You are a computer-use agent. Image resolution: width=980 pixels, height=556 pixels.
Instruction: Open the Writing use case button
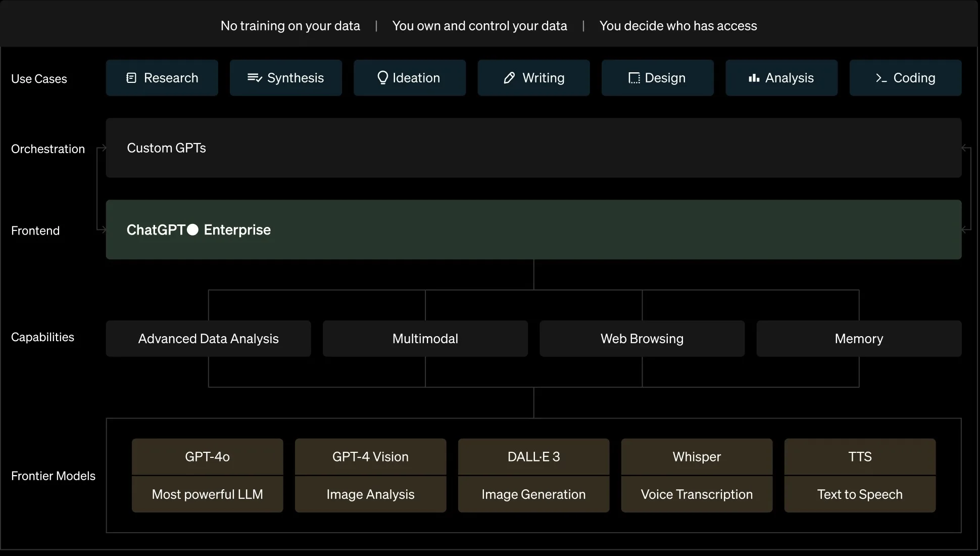point(534,78)
